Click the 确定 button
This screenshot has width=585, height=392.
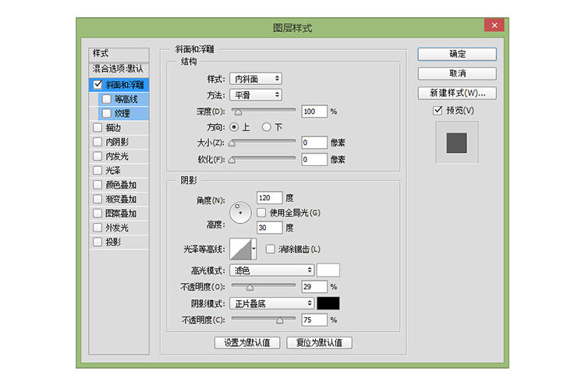[457, 55]
